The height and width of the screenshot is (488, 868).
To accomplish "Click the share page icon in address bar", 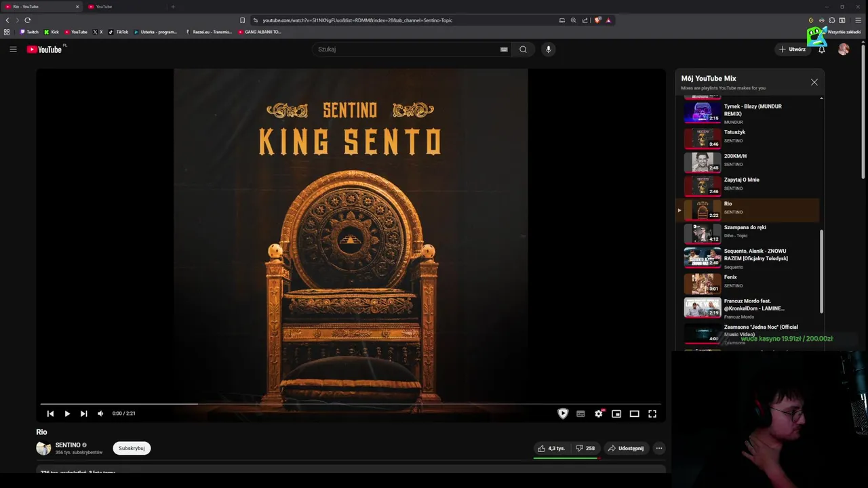I will (585, 20).
